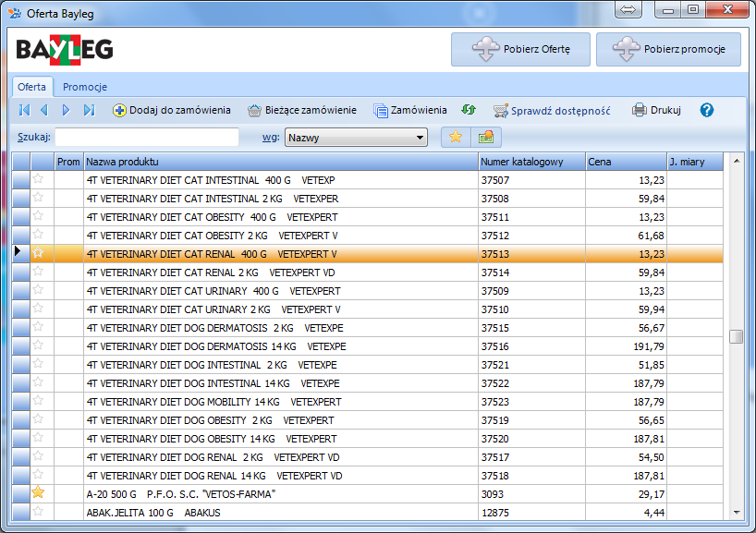
Task: Click the BAYLEG logo
Action: (x=65, y=49)
